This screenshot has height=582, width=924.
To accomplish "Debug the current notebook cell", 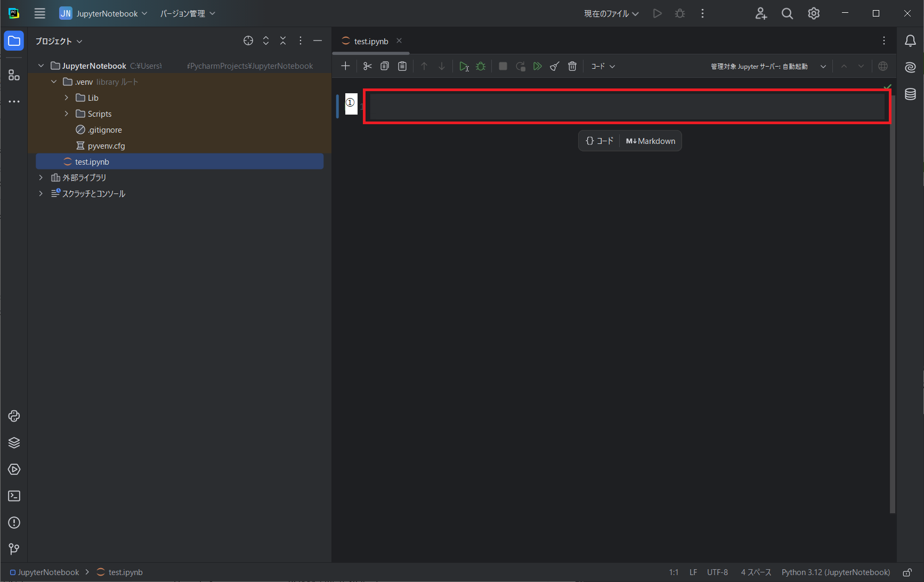I will pyautogui.click(x=481, y=66).
